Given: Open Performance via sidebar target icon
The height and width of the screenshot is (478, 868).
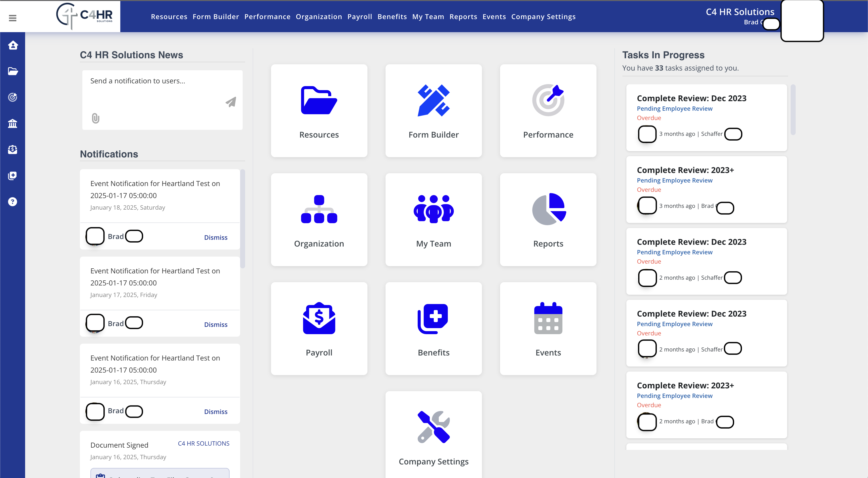Looking at the screenshot, I should coord(13,97).
